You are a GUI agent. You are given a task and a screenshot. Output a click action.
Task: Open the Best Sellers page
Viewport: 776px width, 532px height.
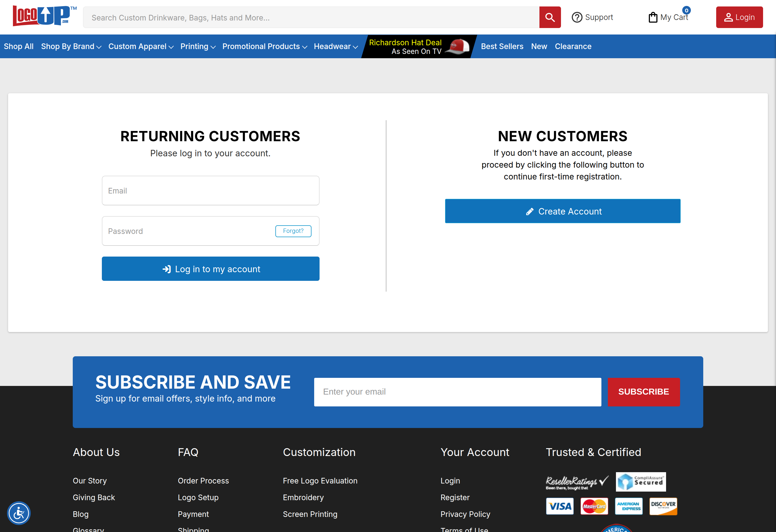[502, 46]
